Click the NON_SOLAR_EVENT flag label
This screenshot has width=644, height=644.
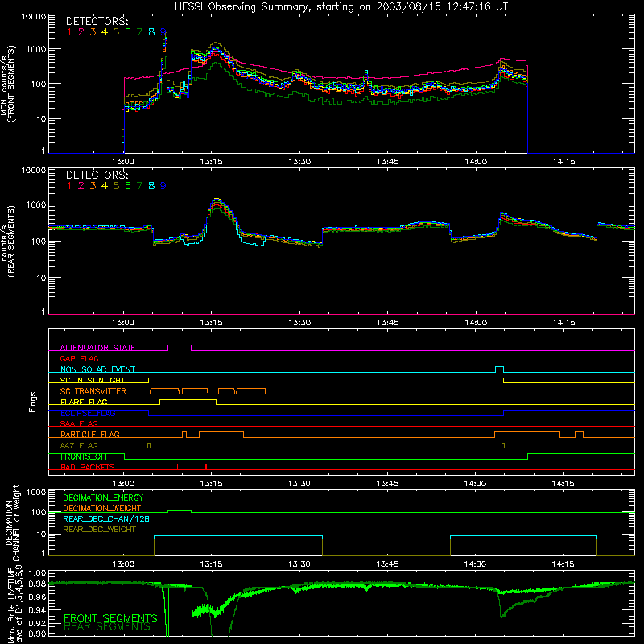click(97, 369)
